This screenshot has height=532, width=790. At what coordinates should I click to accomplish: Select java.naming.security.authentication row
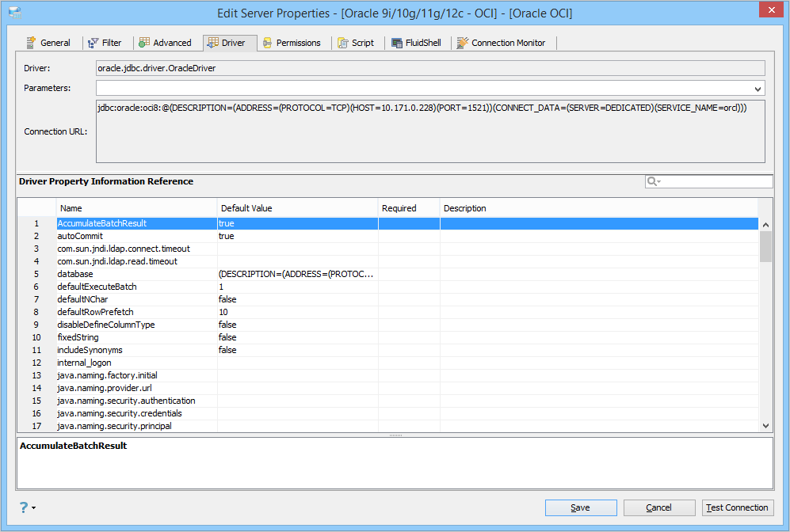(x=388, y=401)
